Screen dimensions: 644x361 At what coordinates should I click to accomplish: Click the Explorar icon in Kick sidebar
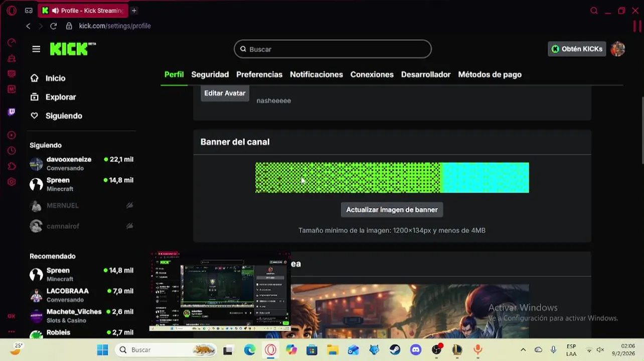[x=34, y=97]
